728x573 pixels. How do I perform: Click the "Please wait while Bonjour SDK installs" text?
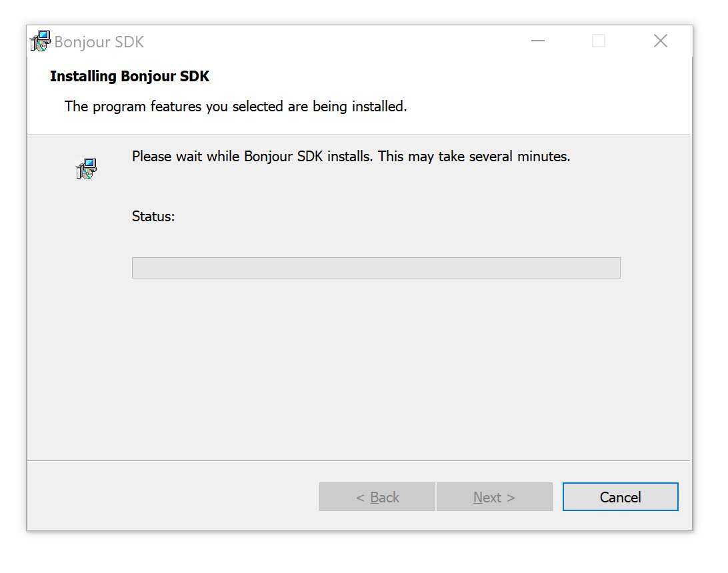351,157
